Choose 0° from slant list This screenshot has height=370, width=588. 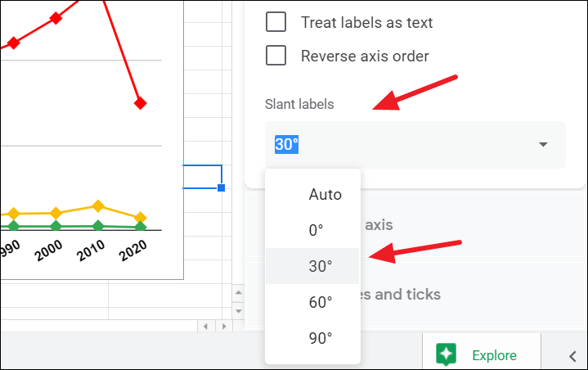coord(316,231)
